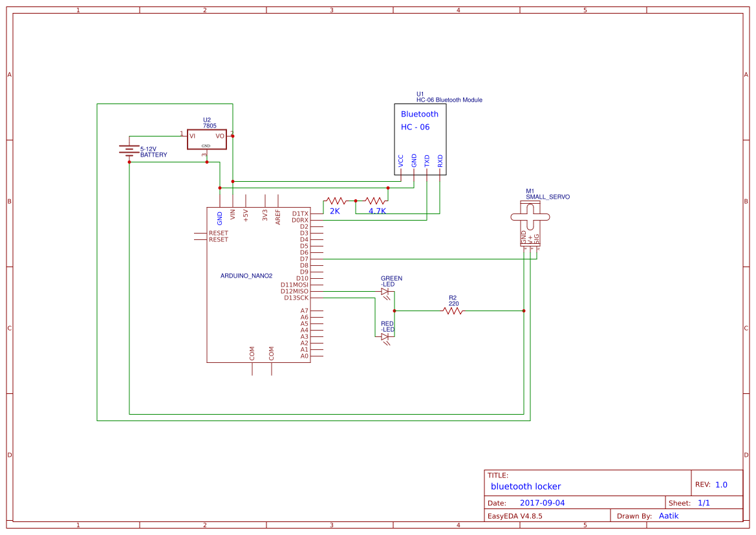
Task: Click the D13SCK pin label
Action: [296, 298]
